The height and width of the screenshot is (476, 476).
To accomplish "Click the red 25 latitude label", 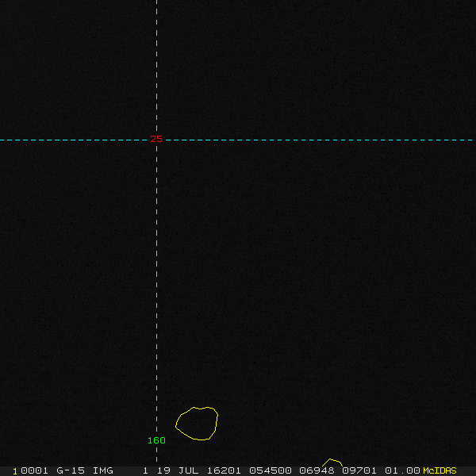I will point(156,140).
